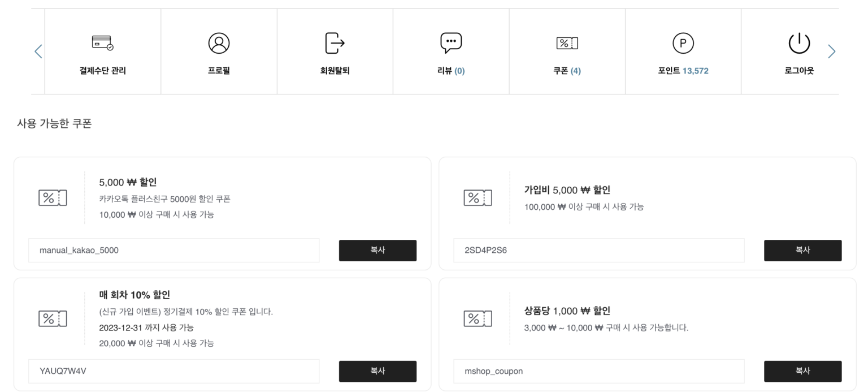Select the coupon ticket icon in menu
The image size is (868, 392).
(567, 43)
